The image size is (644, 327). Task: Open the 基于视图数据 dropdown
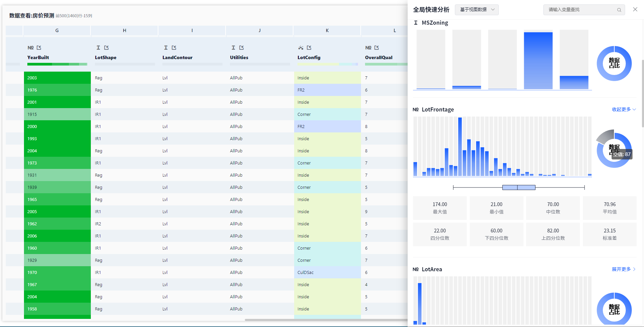476,10
